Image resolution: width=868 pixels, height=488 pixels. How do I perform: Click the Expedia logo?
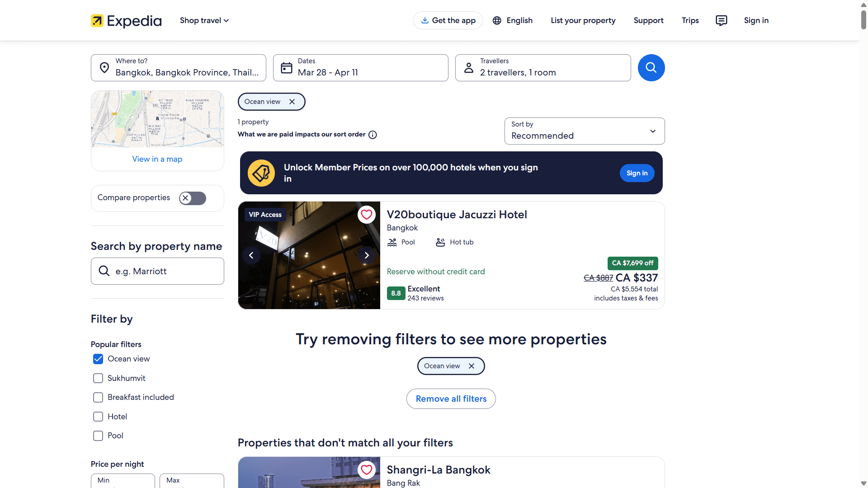(x=126, y=20)
